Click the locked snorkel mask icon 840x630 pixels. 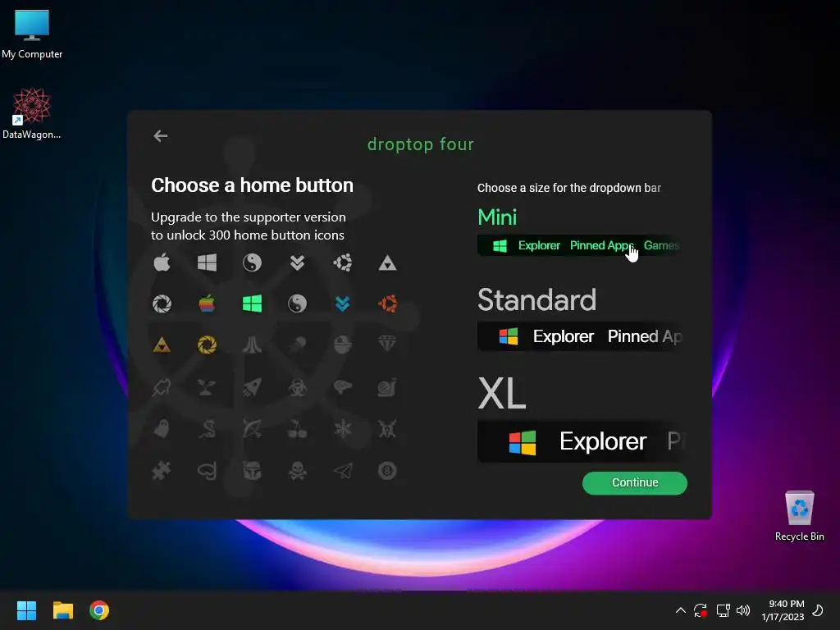pos(207,471)
